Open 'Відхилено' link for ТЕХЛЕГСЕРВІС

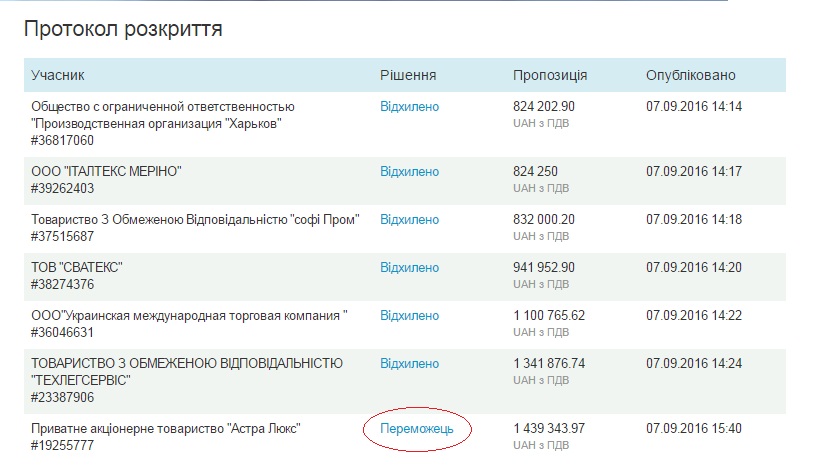tap(409, 362)
